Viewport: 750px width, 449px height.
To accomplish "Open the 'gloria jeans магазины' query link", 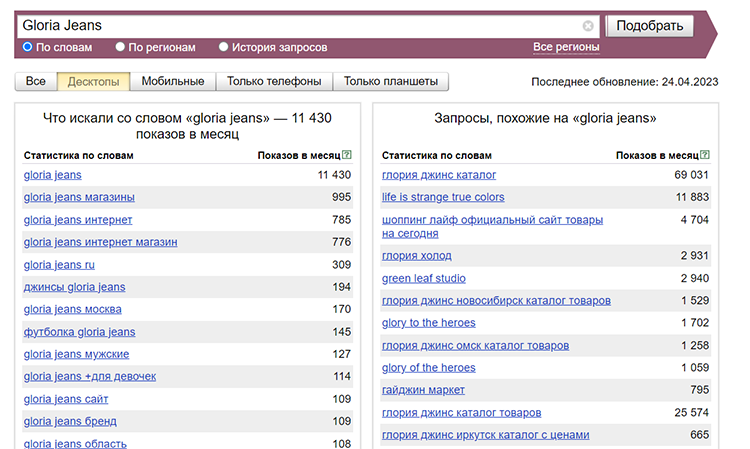I will click(79, 197).
